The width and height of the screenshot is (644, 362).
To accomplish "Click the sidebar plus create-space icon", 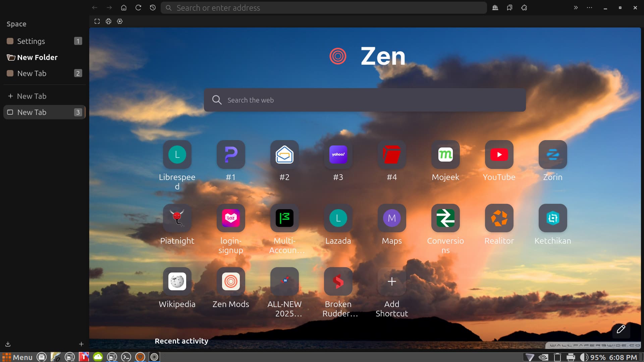I will pos(81,344).
